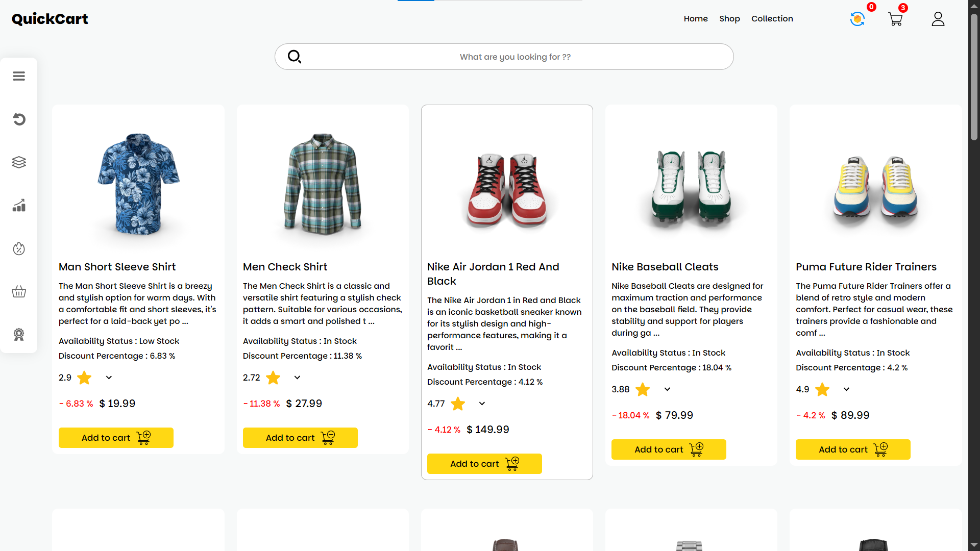980x551 pixels.
Task: Open the user account profile icon
Action: [938, 19]
